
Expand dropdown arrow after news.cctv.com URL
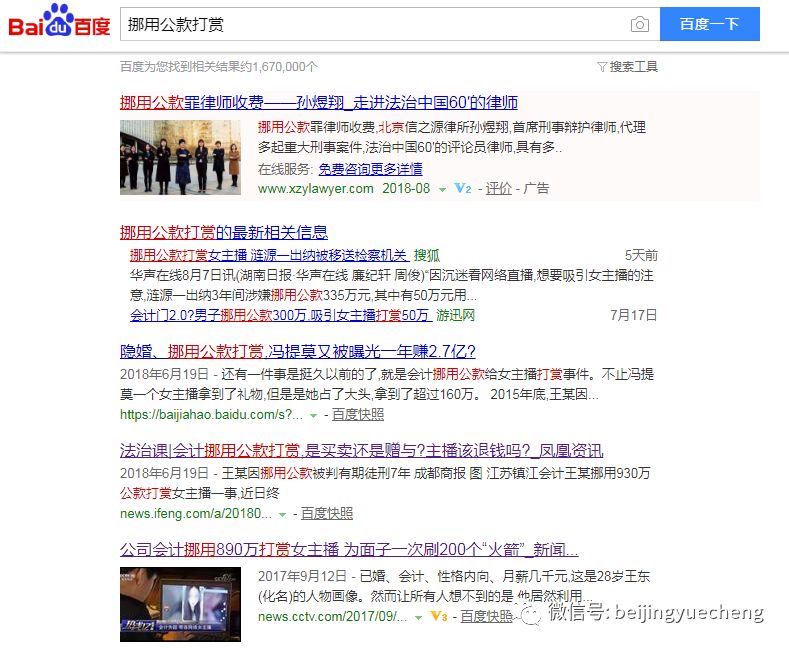418,617
